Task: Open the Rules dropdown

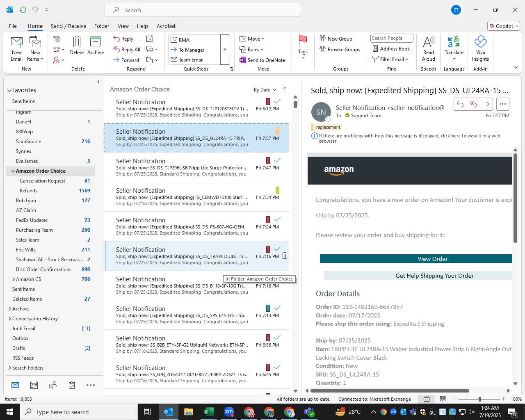Action: point(252,49)
